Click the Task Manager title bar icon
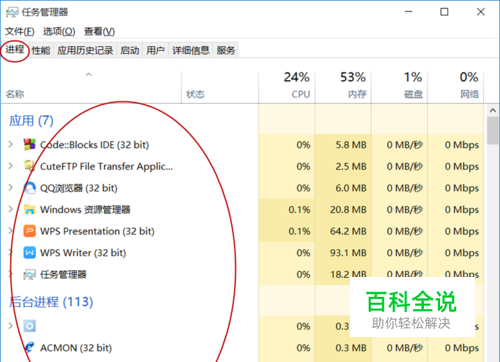This screenshot has width=500, height=362. click(x=12, y=12)
